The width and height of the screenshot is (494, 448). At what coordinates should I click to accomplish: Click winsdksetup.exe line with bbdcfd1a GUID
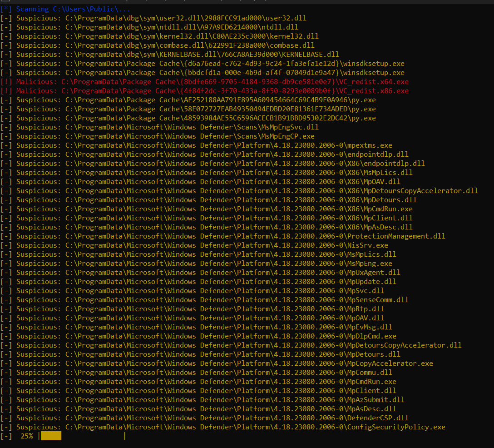click(202, 73)
